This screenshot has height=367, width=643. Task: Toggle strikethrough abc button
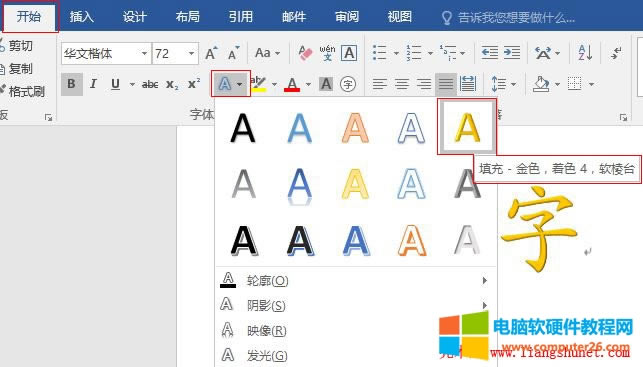pos(150,84)
